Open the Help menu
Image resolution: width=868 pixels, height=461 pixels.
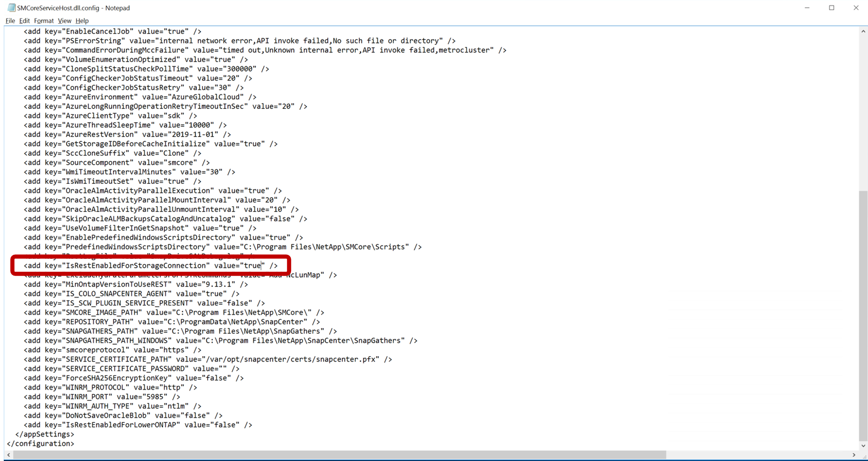82,21
